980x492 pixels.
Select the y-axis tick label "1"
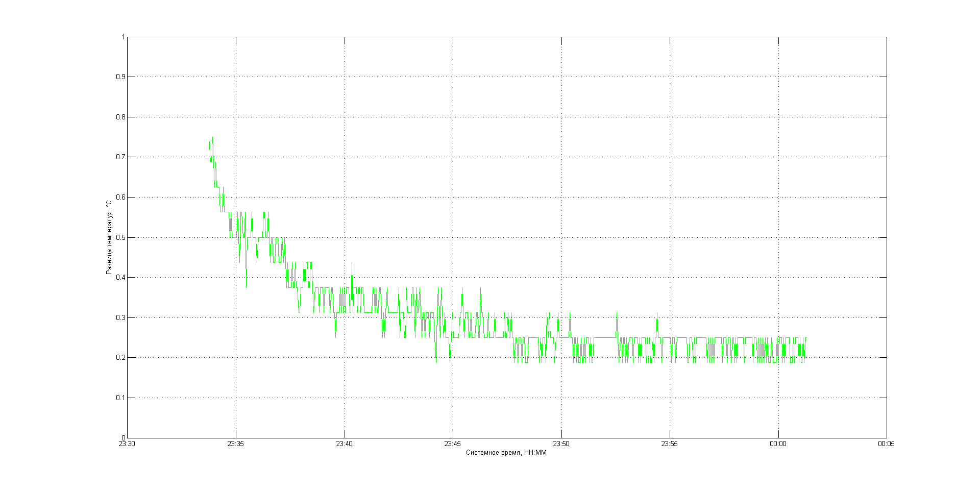123,37
